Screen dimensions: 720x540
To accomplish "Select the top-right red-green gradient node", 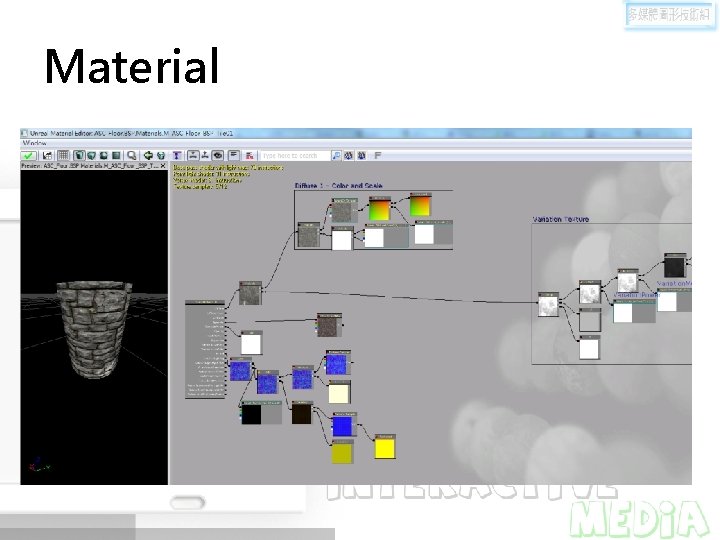I will [x=420, y=205].
